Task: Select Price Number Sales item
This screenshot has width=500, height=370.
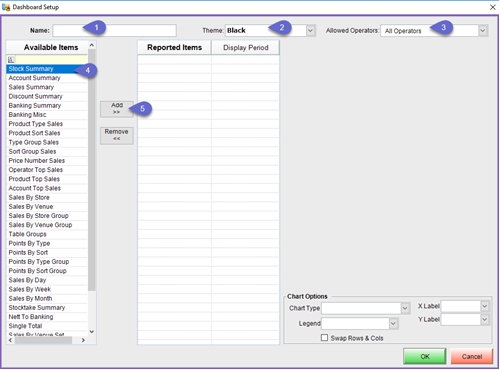Action: point(47,161)
